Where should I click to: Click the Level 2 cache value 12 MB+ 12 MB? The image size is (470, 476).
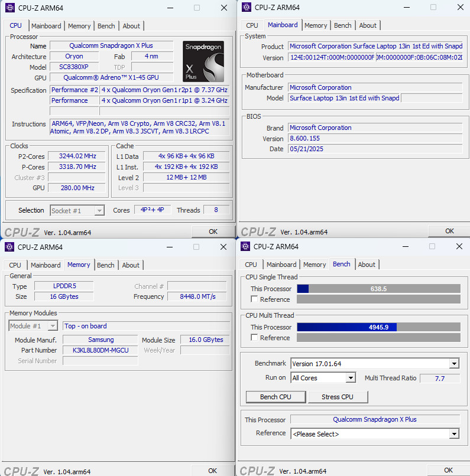click(186, 177)
